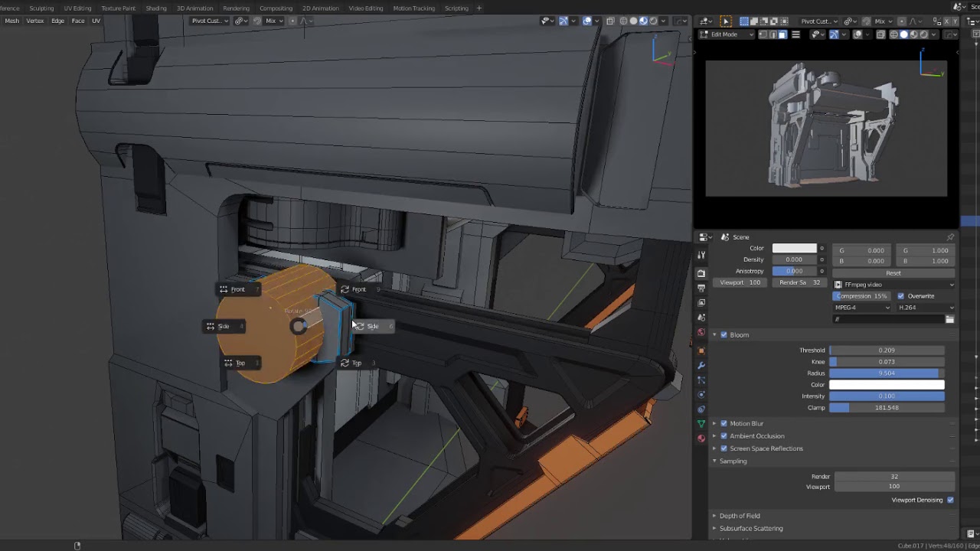Image resolution: width=980 pixels, height=551 pixels.
Task: Open the Scene properties tab icon
Action: click(701, 318)
